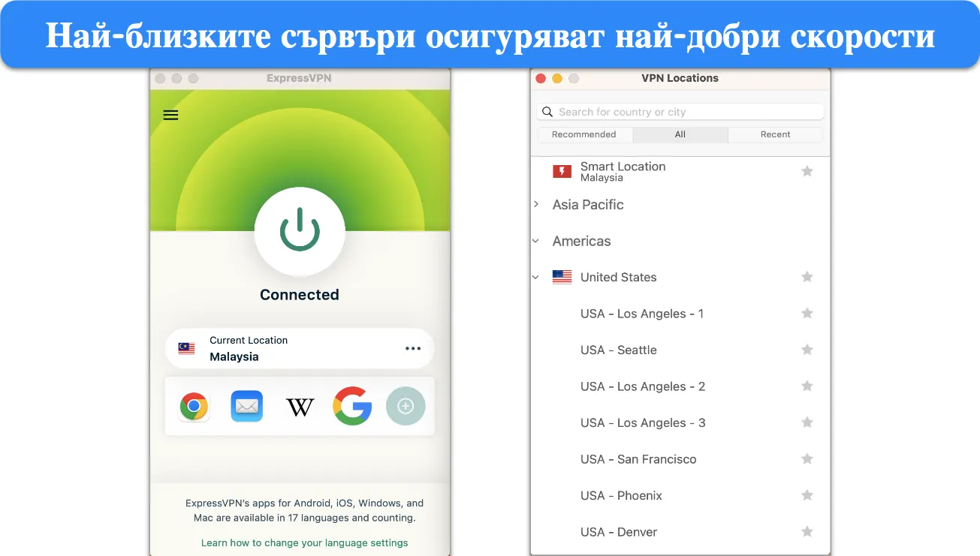
Task: Close the VPN Locations window
Action: coord(541,78)
